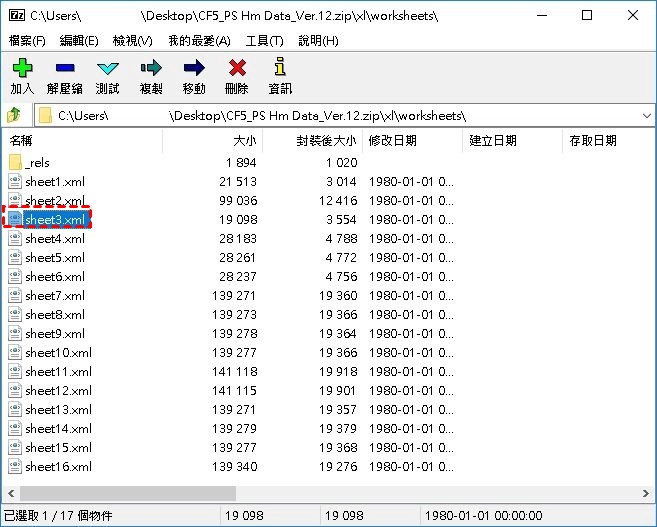Click the Move (移動) blue arrow icon

194,67
